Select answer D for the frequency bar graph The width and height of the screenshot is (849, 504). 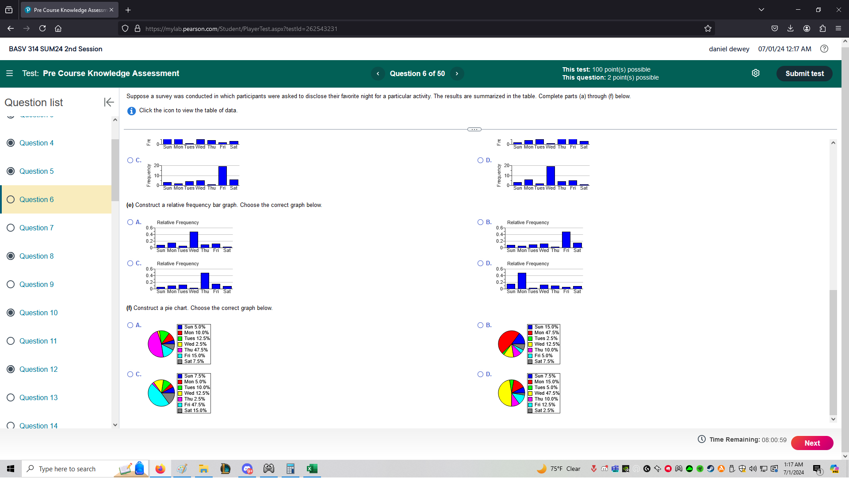pos(481,160)
